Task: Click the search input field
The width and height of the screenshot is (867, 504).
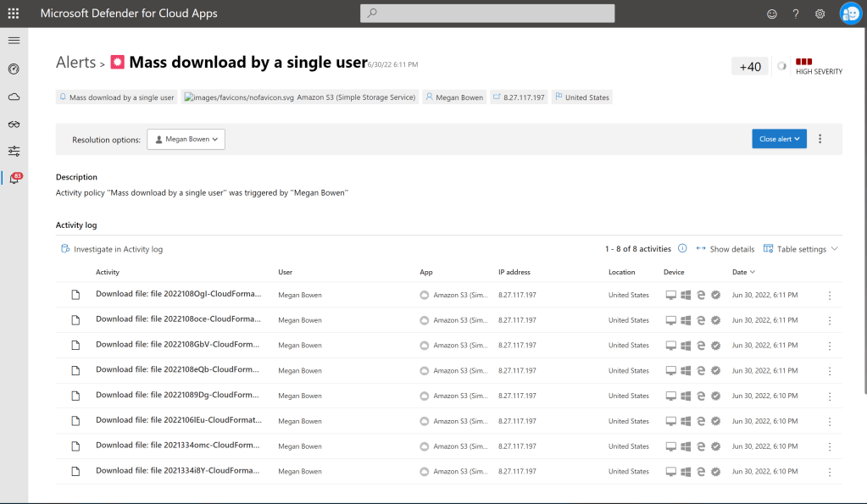Action: coord(487,14)
